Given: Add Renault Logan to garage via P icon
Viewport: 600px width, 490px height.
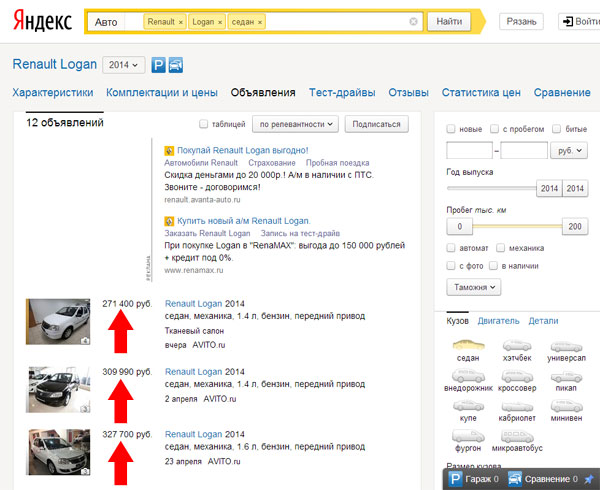Looking at the screenshot, I should (158, 65).
